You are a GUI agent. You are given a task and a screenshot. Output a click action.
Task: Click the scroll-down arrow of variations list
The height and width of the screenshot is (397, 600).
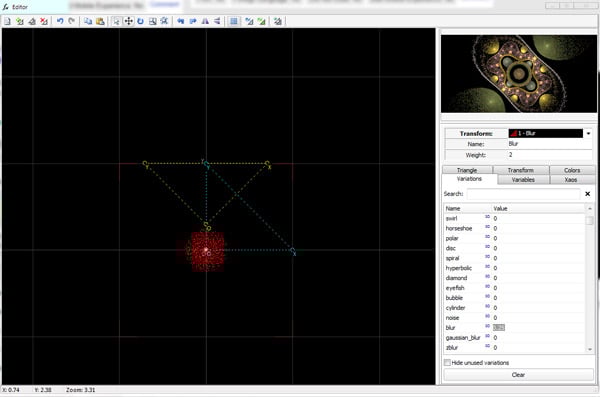click(589, 349)
